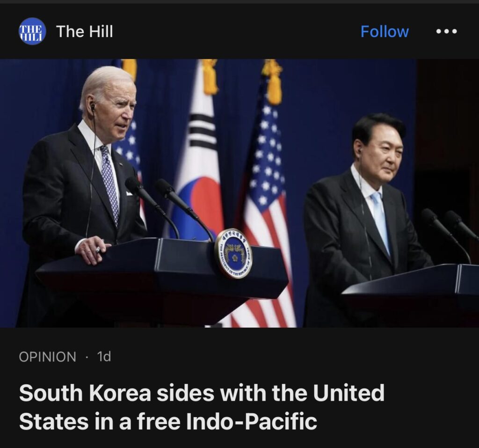Screen dimensions: 479x448
Task: Open the three-dot more options menu
Action: coord(446,31)
